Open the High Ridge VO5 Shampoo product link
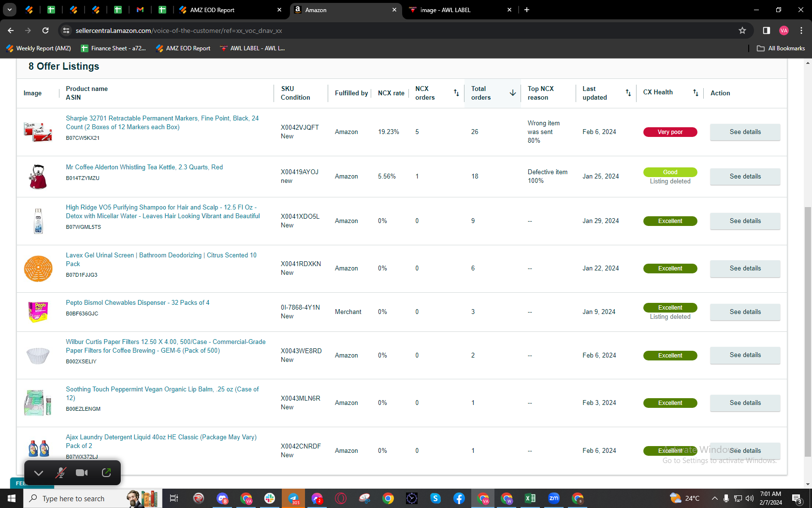 (163, 211)
